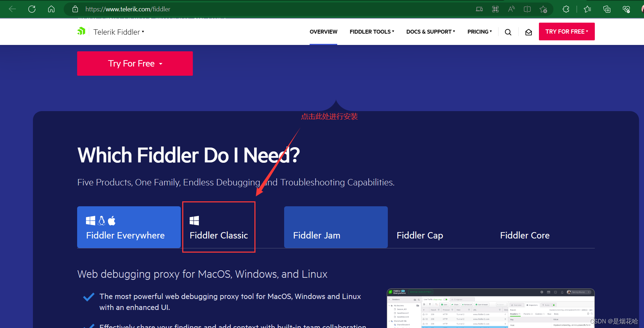This screenshot has width=644, height=328.
Task: Click the browser back arrow
Action: 12,9
